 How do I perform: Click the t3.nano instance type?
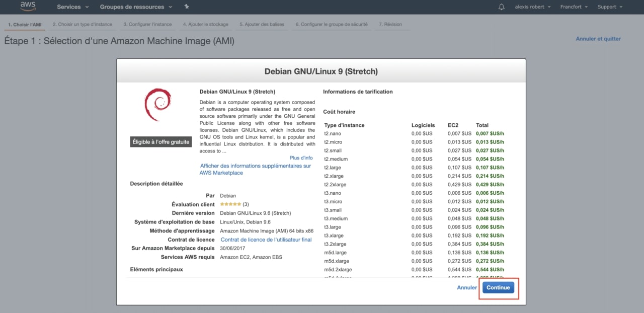(x=333, y=193)
